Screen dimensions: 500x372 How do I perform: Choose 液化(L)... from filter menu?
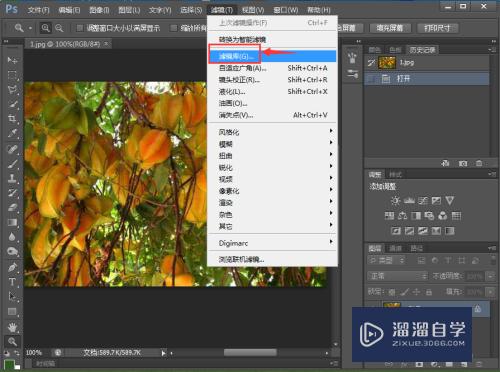click(x=272, y=91)
